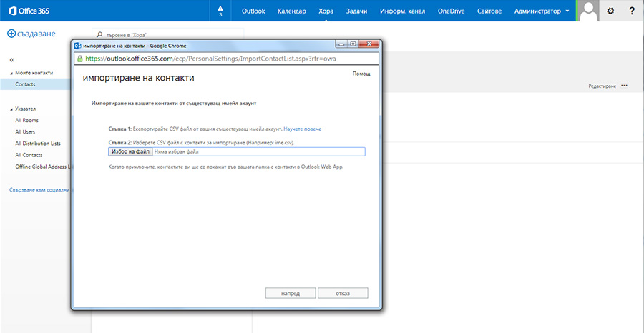Select All Rooms in the directory
The image size is (644, 333).
27,121
